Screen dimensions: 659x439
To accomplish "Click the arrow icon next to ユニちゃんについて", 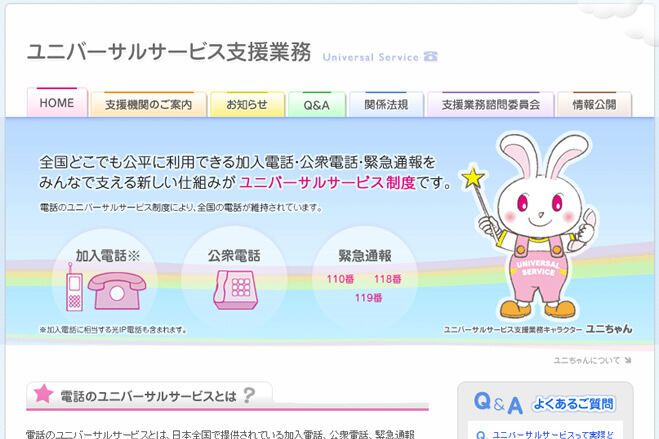I will [628, 360].
